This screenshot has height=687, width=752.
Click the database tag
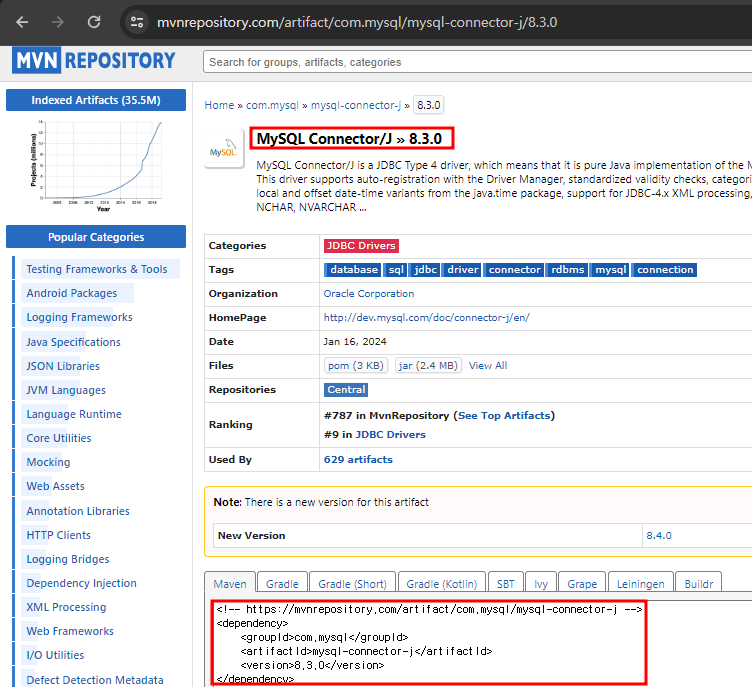(353, 270)
